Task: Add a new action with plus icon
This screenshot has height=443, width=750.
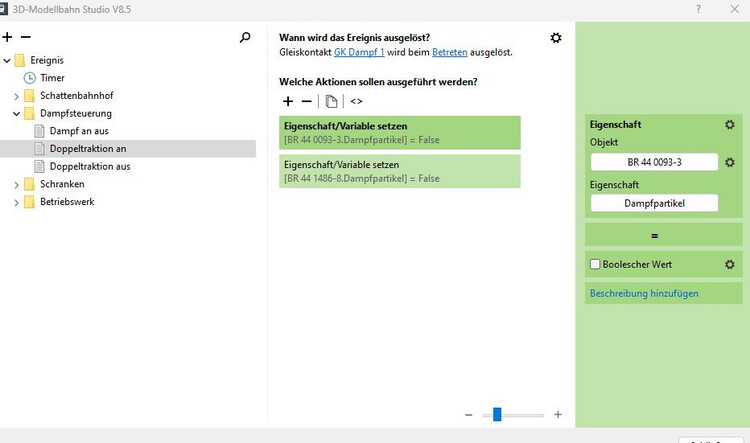Action: click(x=288, y=101)
